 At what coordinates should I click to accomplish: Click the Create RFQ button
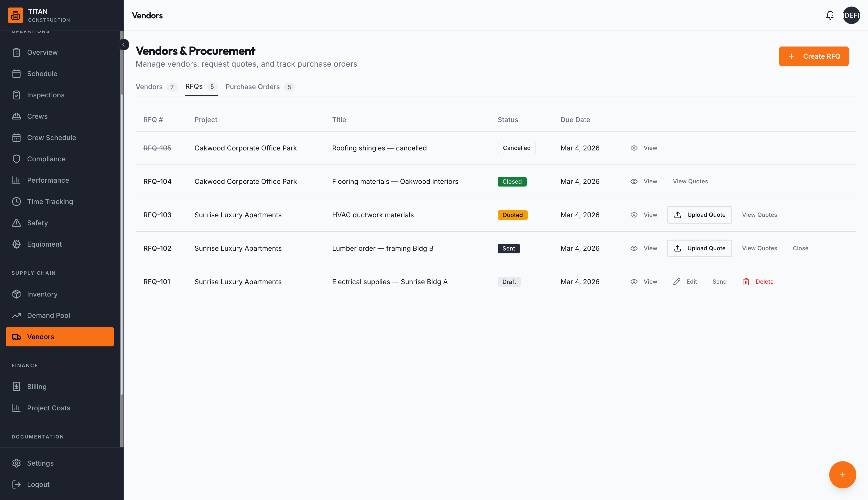[x=814, y=56]
